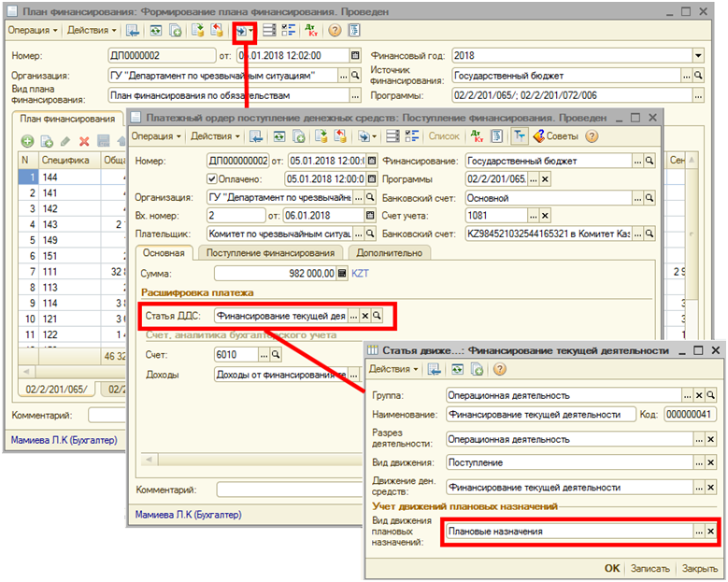The width and height of the screenshot is (728, 582).
Task: Clear the Вид движения плановых назначений field with X
Action: point(711,531)
